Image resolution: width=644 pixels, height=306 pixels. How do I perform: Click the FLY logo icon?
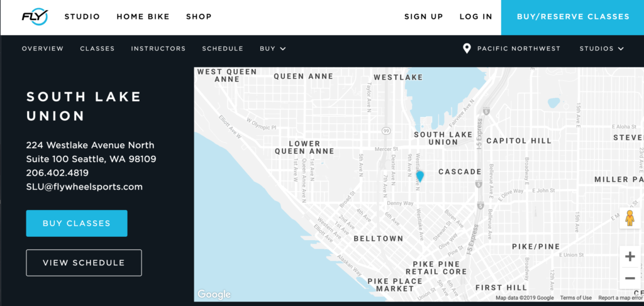35,17
